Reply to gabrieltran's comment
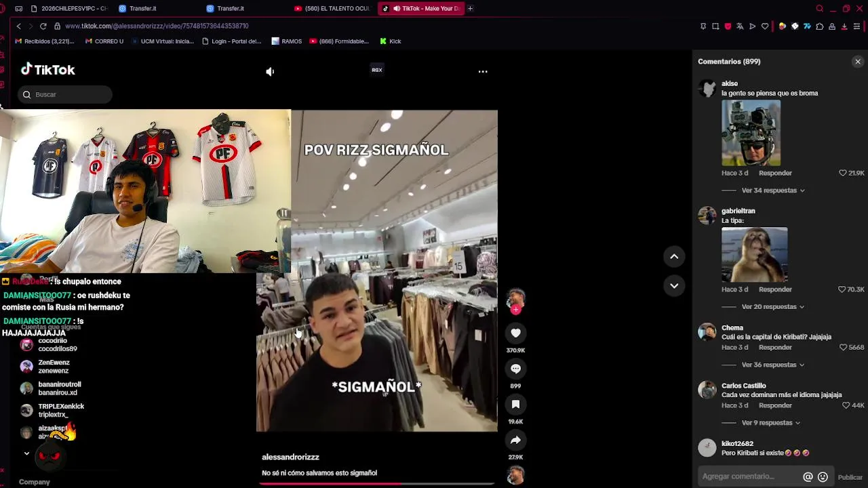The image size is (868, 488). click(x=775, y=289)
